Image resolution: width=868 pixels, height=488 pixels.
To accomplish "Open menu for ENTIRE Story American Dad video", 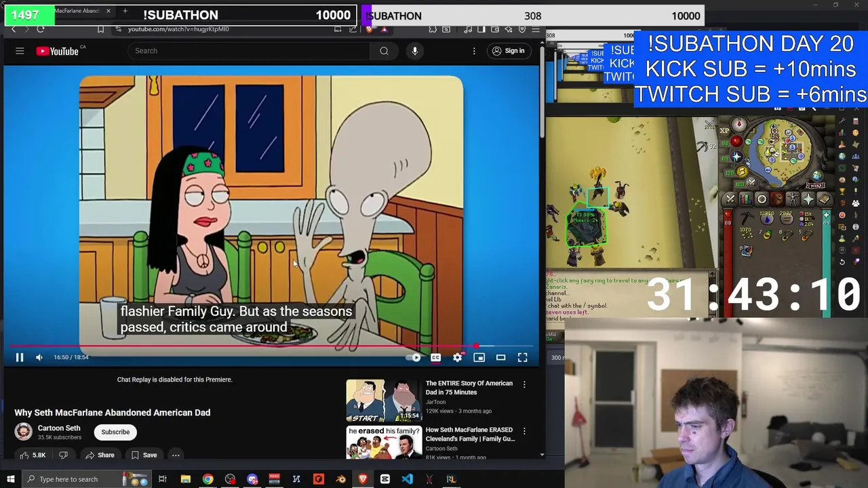I will 524,384.
